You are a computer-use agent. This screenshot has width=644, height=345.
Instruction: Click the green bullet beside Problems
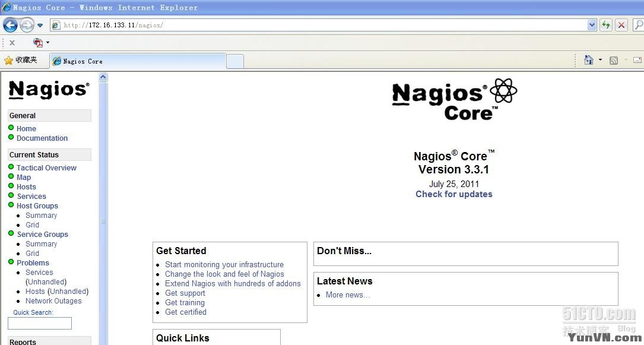(x=11, y=262)
